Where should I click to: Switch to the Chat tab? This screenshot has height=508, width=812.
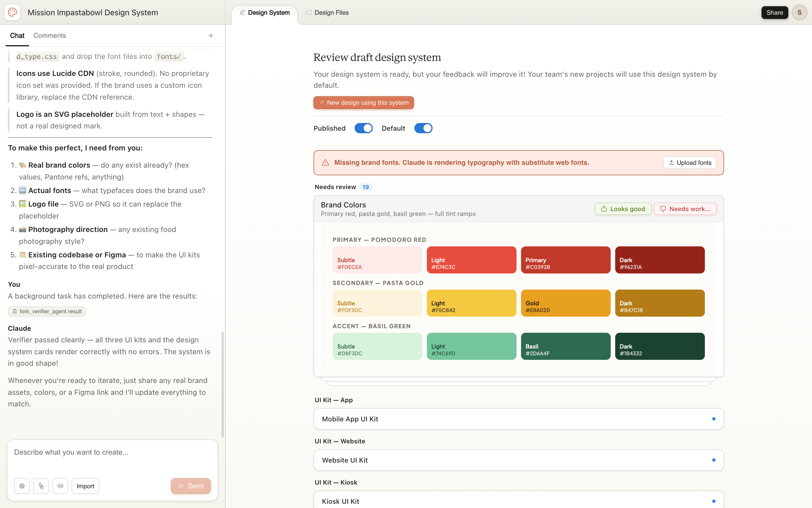[x=17, y=36]
